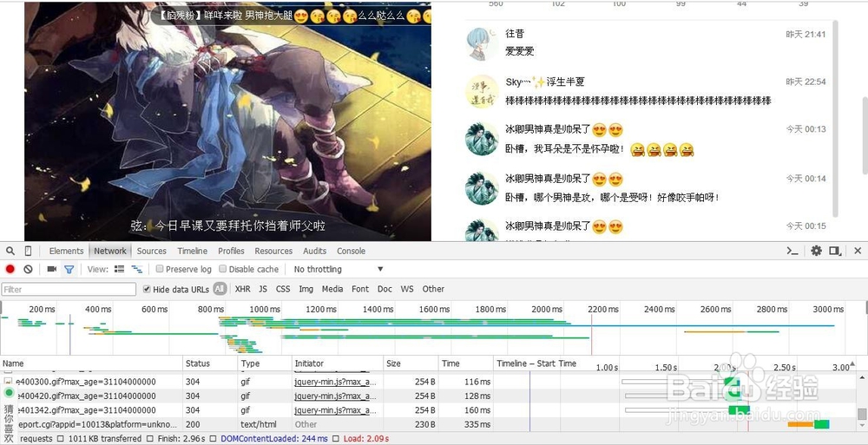Open the No throttling dropdown

[339, 269]
